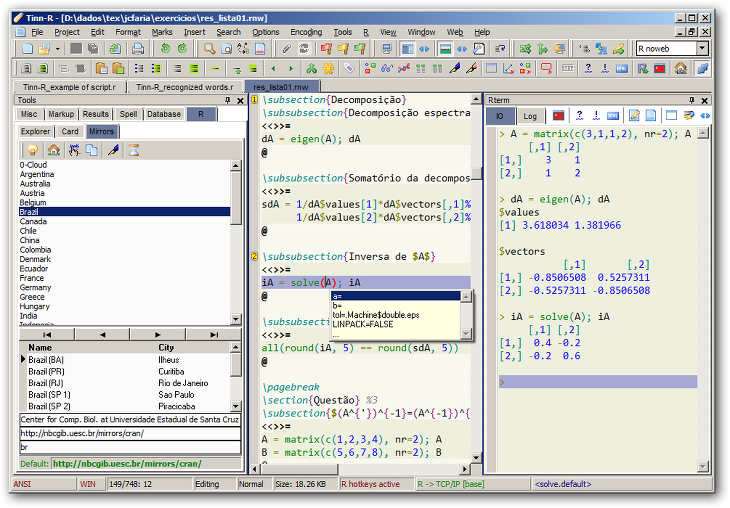This screenshot has width=730, height=508.
Task: Click the red flag icon in Rterm toolbar
Action: (558, 116)
